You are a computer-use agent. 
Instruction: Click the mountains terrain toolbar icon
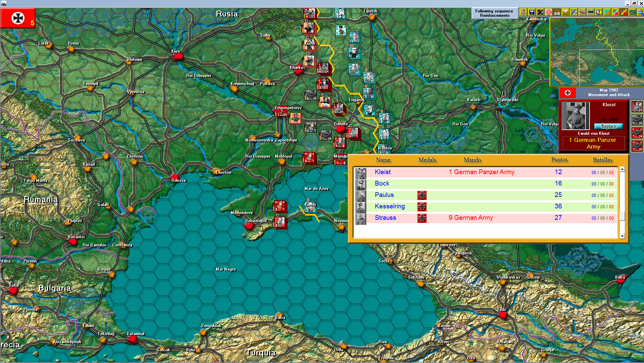click(565, 12)
